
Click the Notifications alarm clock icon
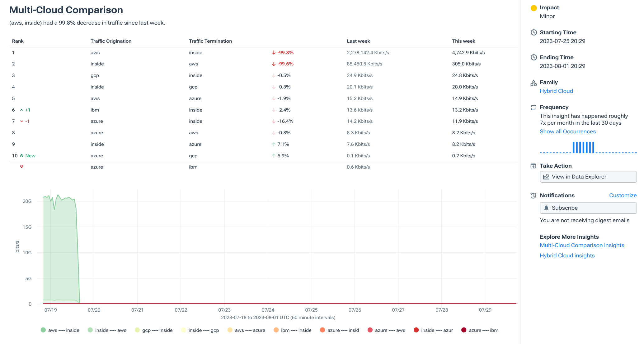pos(533,195)
